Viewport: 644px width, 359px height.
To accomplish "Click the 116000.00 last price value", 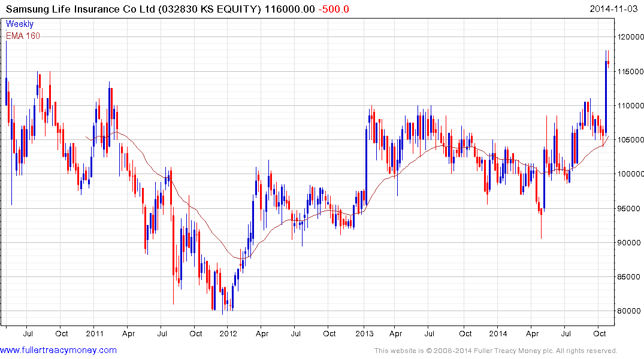I will (289, 9).
